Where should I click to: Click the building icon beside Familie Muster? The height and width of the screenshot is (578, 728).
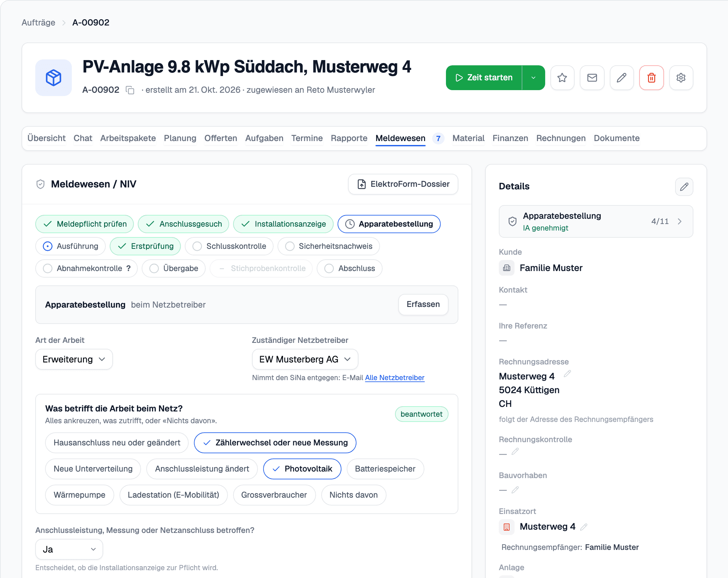click(x=506, y=268)
